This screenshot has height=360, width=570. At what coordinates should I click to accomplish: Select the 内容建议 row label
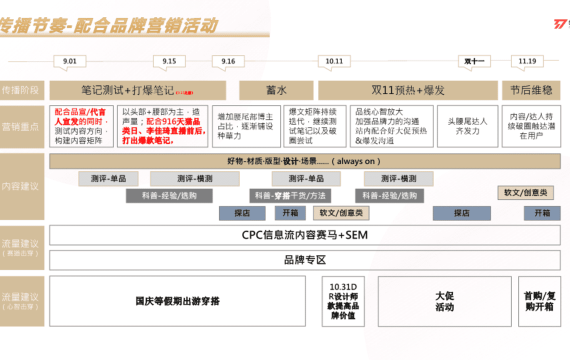[22, 187]
